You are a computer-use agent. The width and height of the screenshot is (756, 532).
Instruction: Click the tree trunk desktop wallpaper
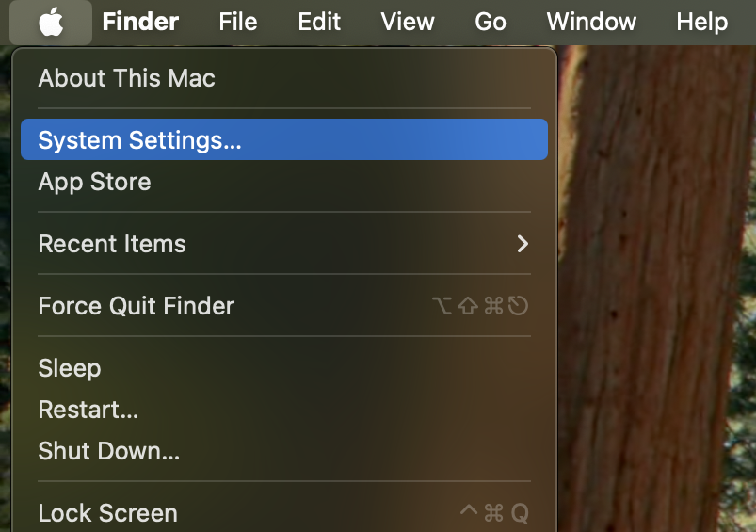click(x=659, y=282)
